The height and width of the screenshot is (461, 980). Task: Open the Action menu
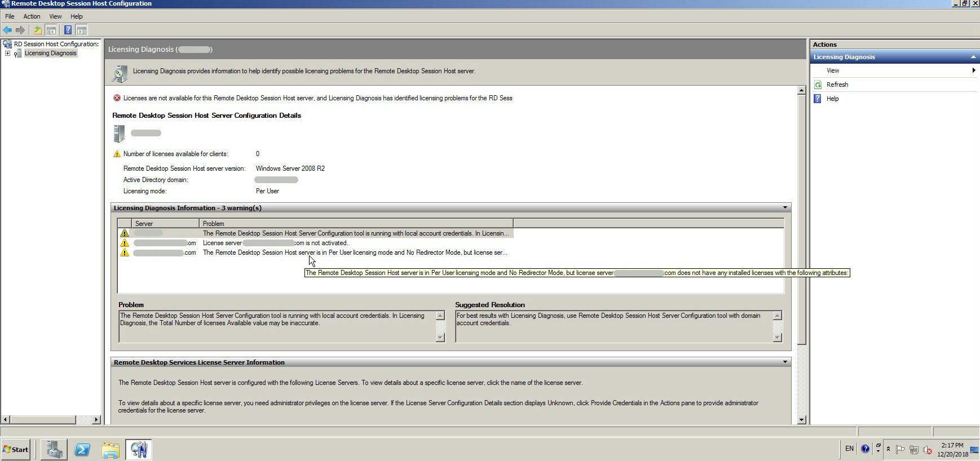click(x=32, y=16)
